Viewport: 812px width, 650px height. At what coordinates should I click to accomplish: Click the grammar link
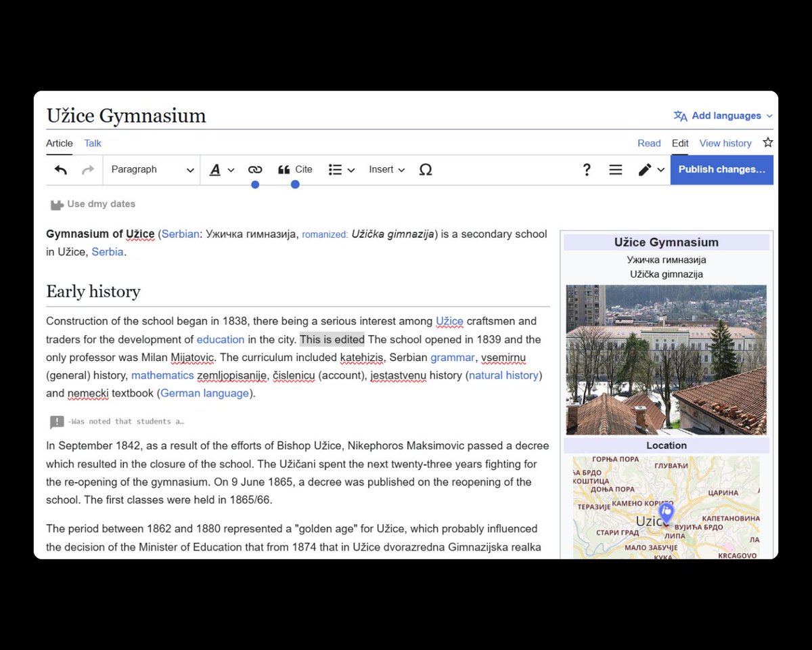[x=453, y=357]
